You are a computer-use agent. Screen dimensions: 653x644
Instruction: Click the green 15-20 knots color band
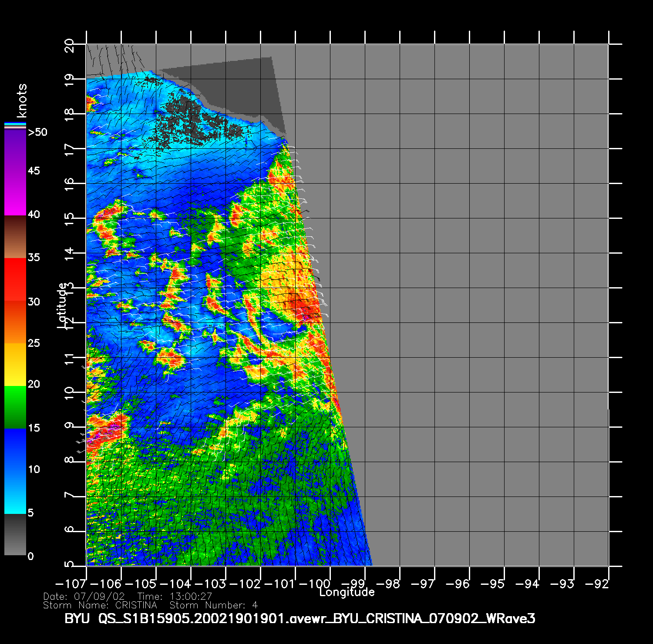pyautogui.click(x=15, y=407)
